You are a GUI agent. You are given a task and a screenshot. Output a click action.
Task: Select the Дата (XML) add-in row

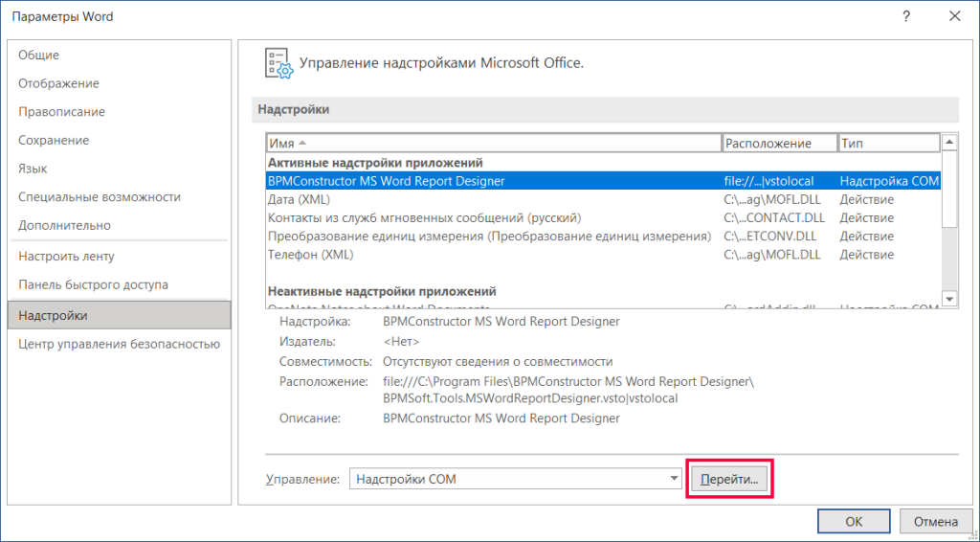click(299, 199)
